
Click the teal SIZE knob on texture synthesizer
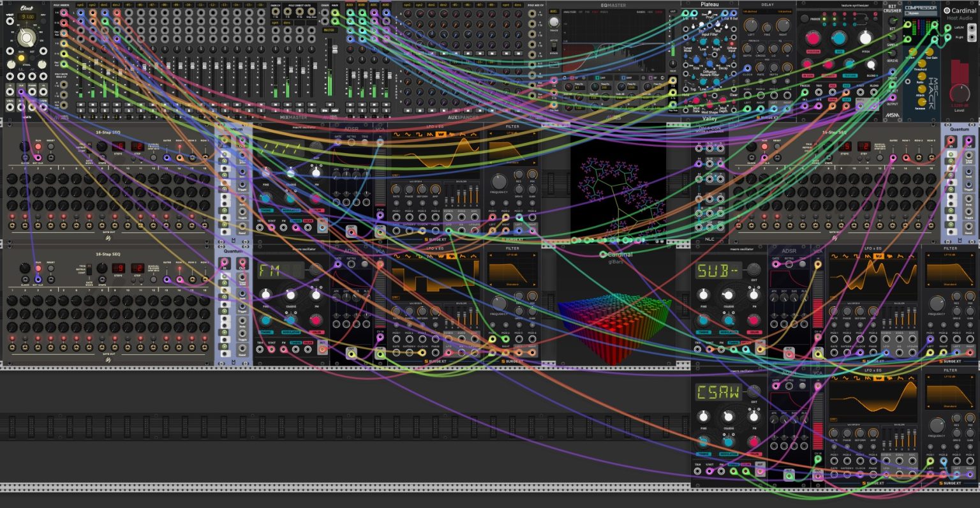coord(839,38)
